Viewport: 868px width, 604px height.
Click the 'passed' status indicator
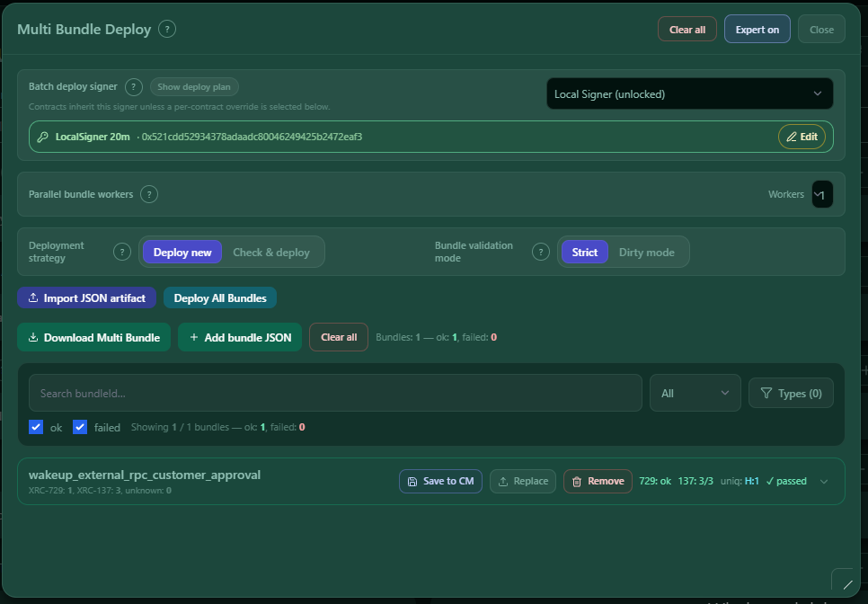786,481
